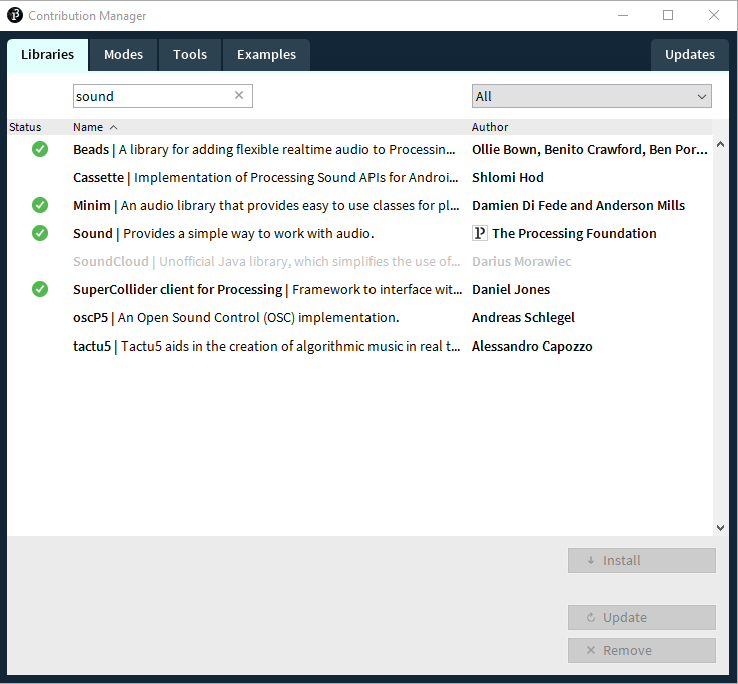738x684 pixels.
Task: Click the Remove button
Action: click(x=642, y=650)
